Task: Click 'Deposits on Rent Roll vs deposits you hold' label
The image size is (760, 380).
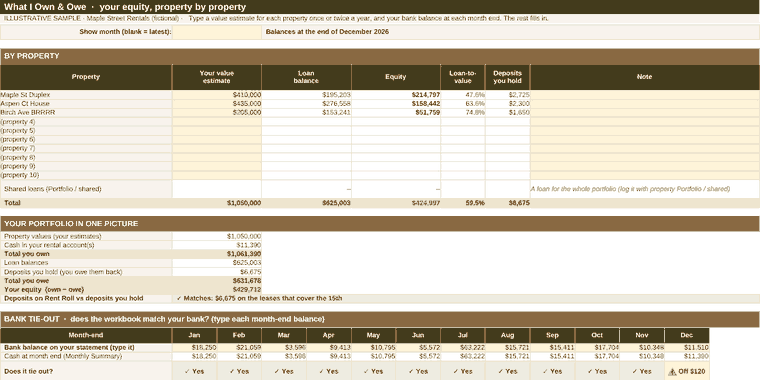Action: click(x=86, y=299)
